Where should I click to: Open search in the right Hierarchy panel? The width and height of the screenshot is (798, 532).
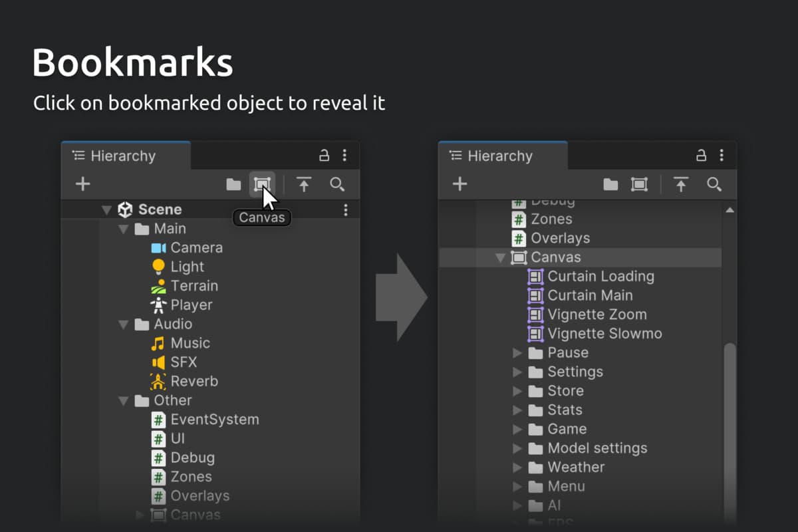714,184
